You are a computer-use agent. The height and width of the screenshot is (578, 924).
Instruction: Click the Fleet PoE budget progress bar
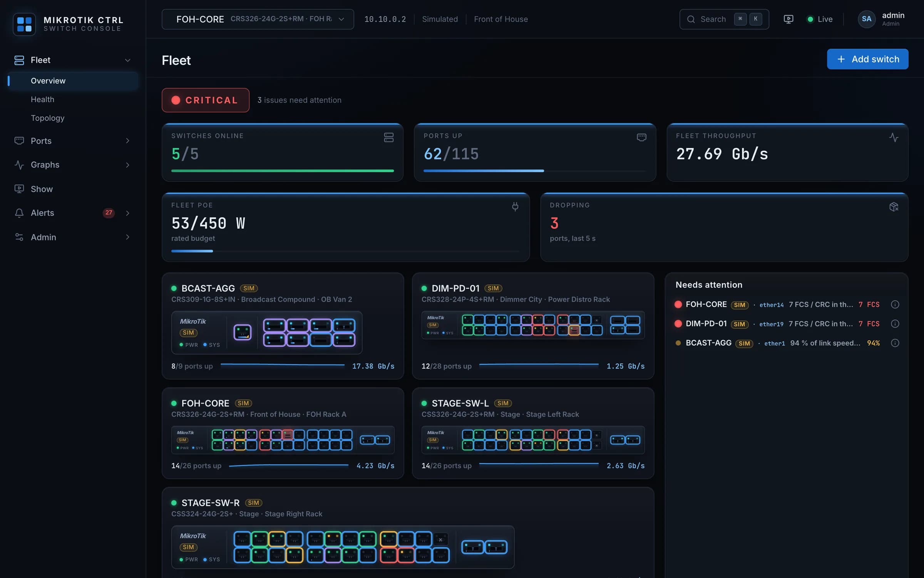point(345,251)
